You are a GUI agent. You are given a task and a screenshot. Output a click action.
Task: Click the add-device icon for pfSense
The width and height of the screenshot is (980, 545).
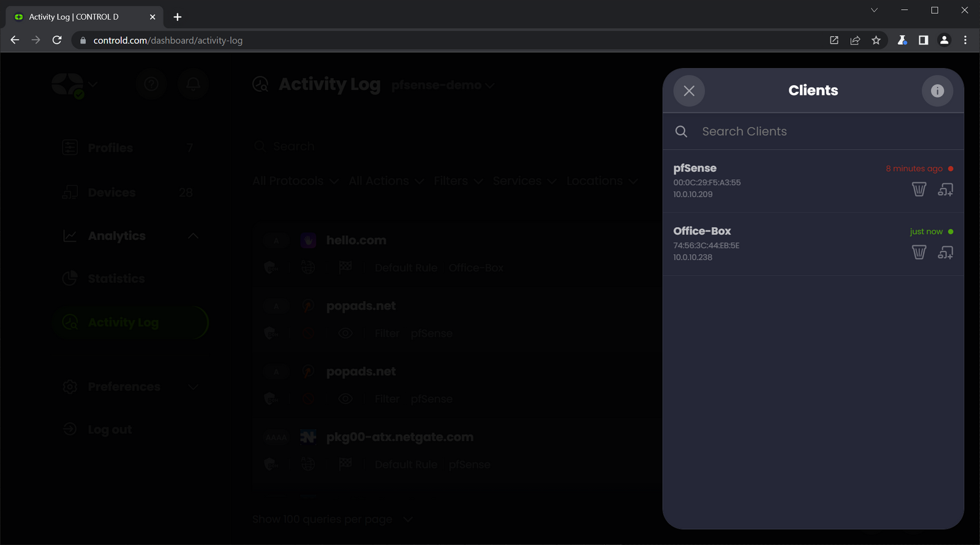(945, 189)
